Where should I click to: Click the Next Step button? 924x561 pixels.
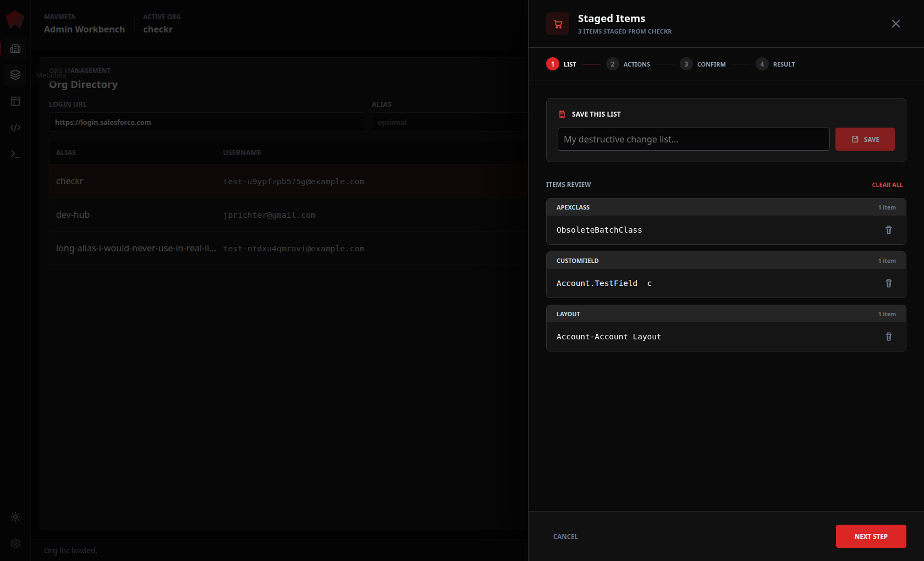click(871, 536)
